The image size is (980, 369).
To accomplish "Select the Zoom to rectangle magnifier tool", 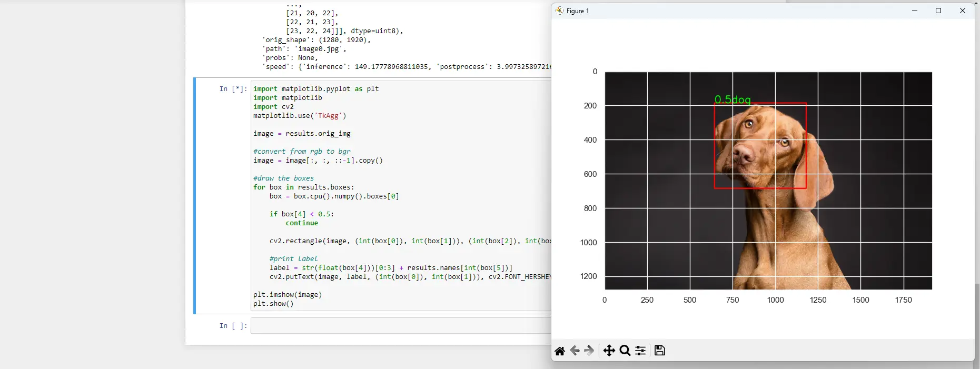I will coord(625,351).
